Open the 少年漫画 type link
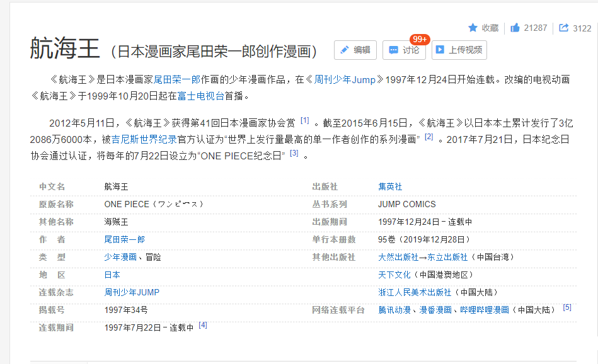The height and width of the screenshot is (364, 598). click(x=120, y=258)
